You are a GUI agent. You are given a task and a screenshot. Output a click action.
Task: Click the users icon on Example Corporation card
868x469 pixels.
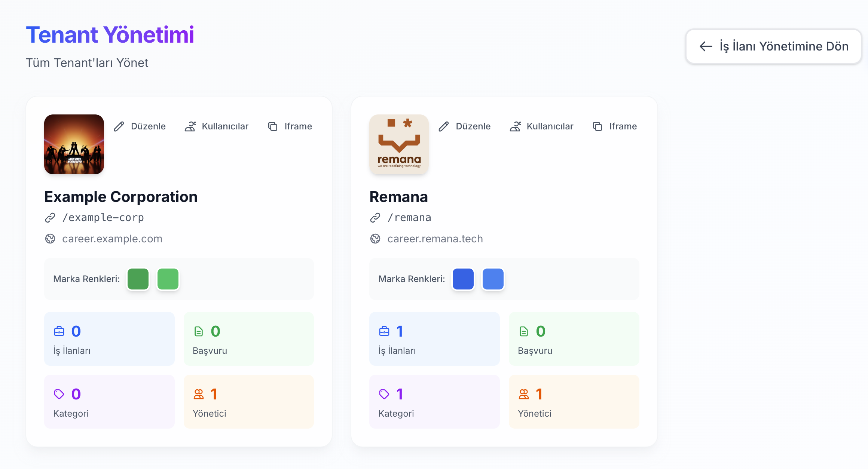tap(190, 126)
